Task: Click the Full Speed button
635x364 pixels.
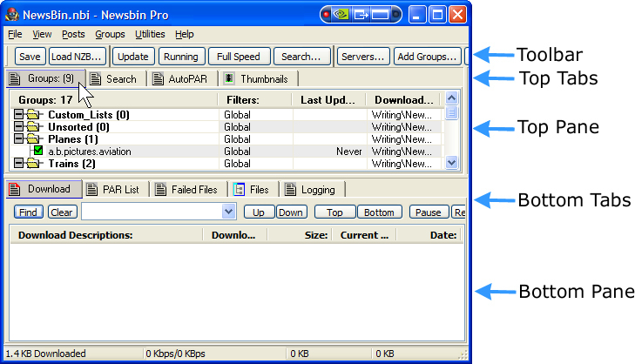Action: click(x=239, y=57)
